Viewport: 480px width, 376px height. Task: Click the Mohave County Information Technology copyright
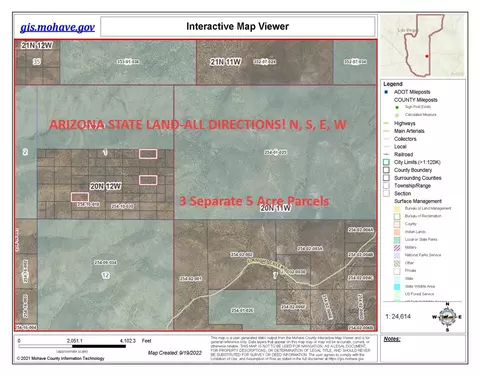pyautogui.click(x=60, y=359)
